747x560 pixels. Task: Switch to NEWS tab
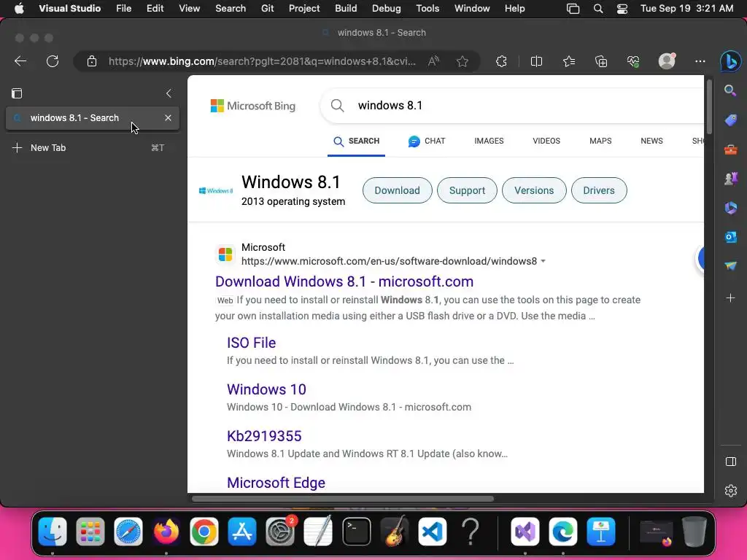pyautogui.click(x=651, y=141)
